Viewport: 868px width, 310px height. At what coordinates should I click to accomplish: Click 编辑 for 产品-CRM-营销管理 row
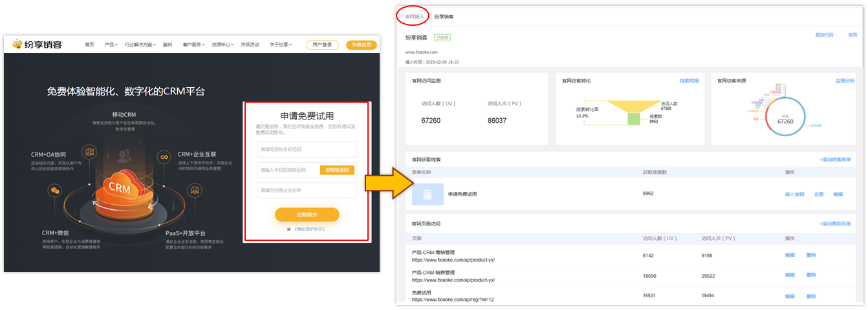(x=790, y=255)
